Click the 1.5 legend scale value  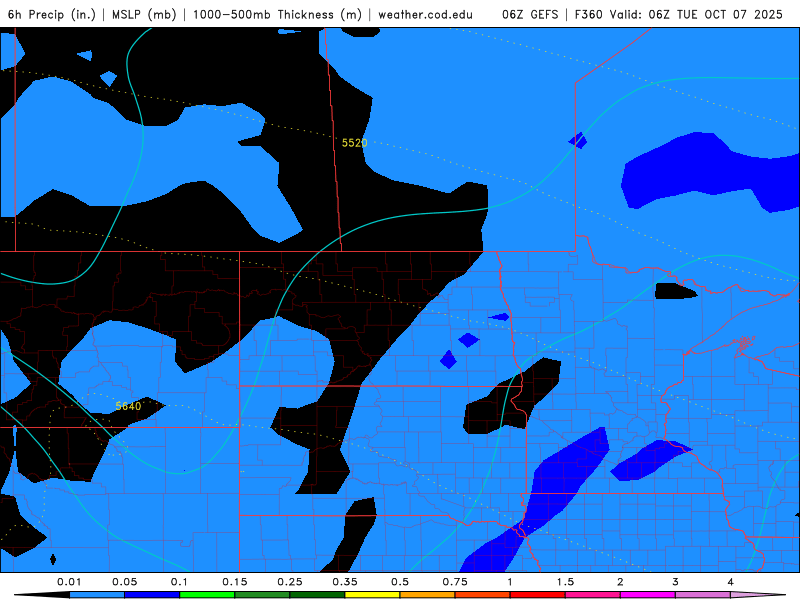[565, 582]
